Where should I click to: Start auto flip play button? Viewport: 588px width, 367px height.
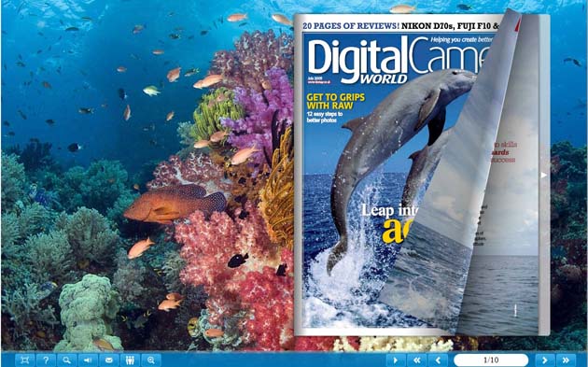395,360
